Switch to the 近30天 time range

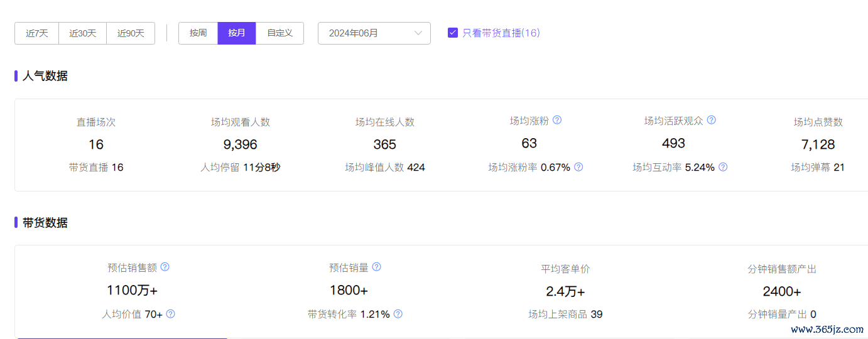82,33
